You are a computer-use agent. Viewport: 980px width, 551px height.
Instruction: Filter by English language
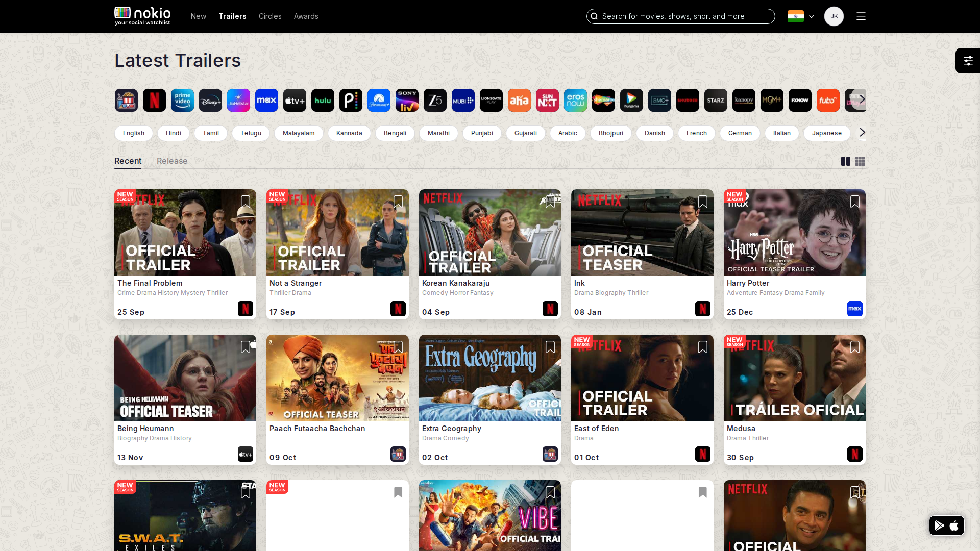click(x=134, y=133)
